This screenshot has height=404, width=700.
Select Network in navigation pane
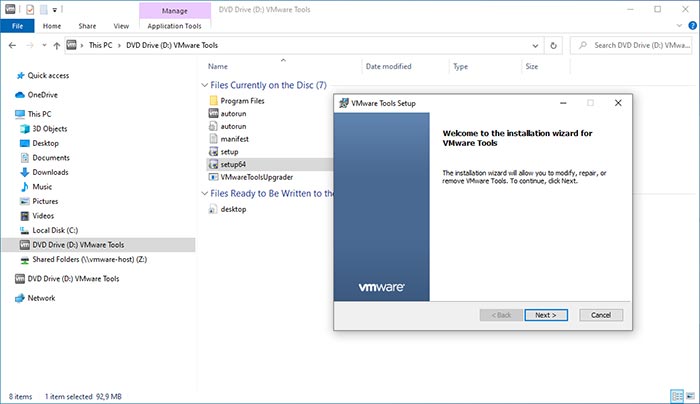(x=41, y=298)
